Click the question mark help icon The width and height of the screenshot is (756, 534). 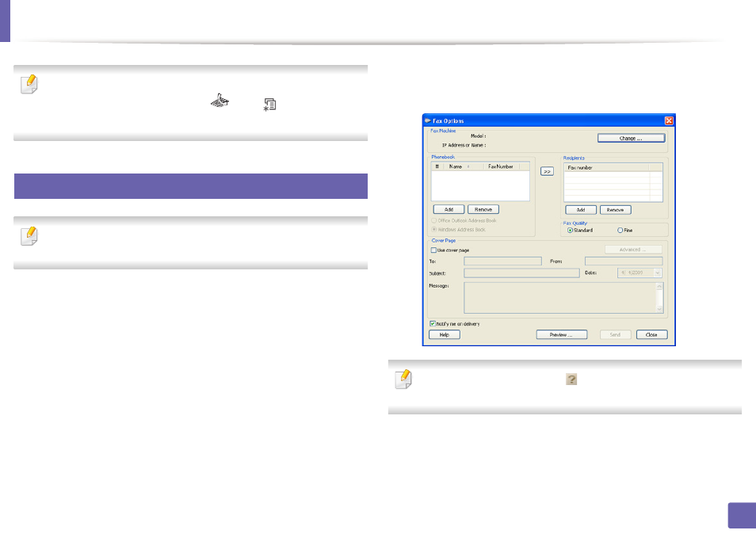point(571,380)
